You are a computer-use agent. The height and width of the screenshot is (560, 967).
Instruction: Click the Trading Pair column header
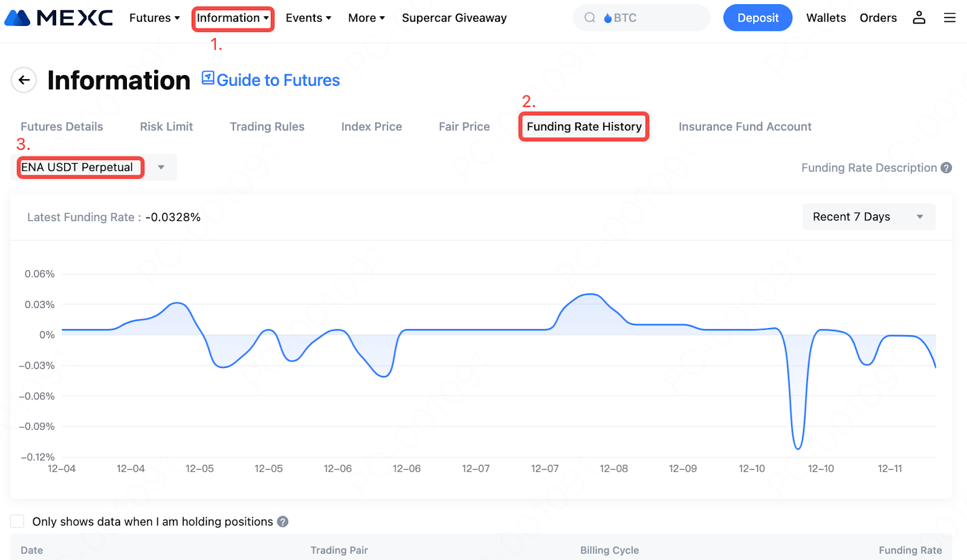[339, 550]
